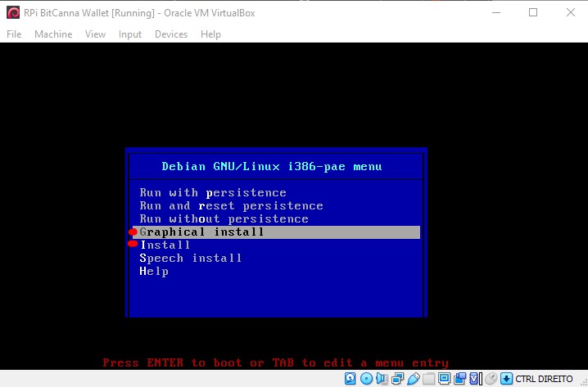
Task: Click the display settings status icon
Action: coord(444,379)
